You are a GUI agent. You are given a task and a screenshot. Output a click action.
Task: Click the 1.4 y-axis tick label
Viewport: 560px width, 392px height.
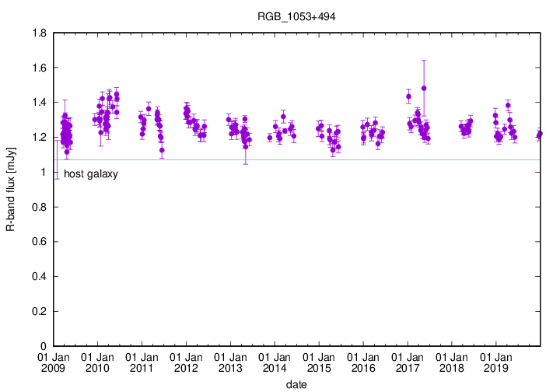coord(39,103)
